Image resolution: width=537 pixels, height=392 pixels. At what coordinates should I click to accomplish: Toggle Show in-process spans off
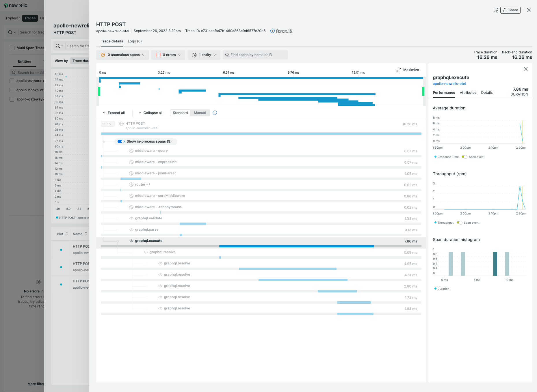[121, 141]
